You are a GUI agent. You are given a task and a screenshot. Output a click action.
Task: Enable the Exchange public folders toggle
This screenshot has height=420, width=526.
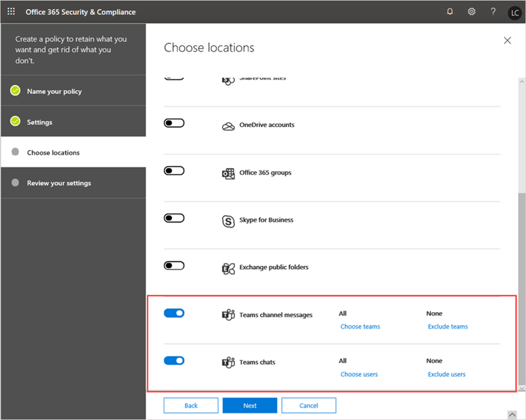(174, 266)
